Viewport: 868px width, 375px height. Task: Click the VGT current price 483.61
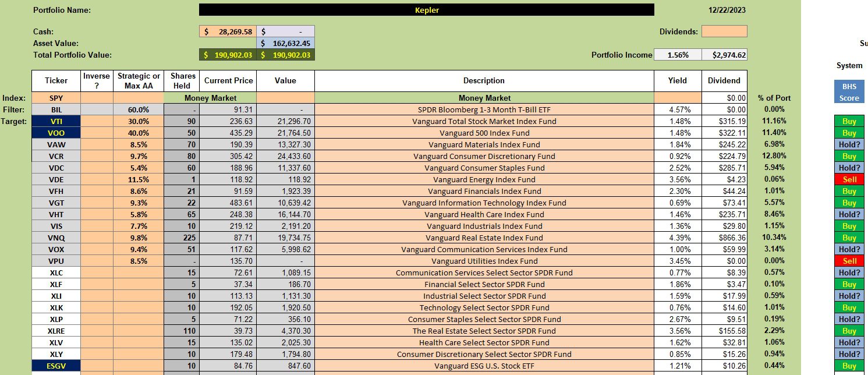pyautogui.click(x=228, y=203)
